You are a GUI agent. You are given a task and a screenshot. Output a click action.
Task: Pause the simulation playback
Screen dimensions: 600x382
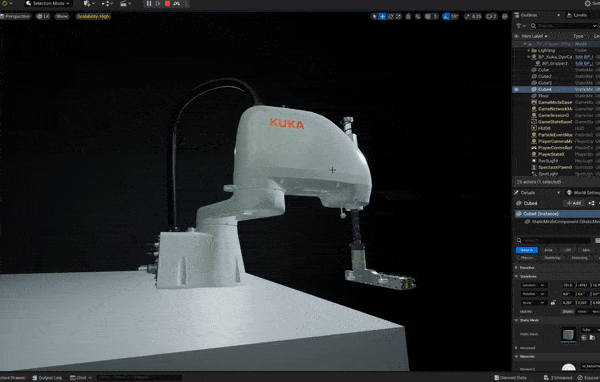tap(149, 4)
